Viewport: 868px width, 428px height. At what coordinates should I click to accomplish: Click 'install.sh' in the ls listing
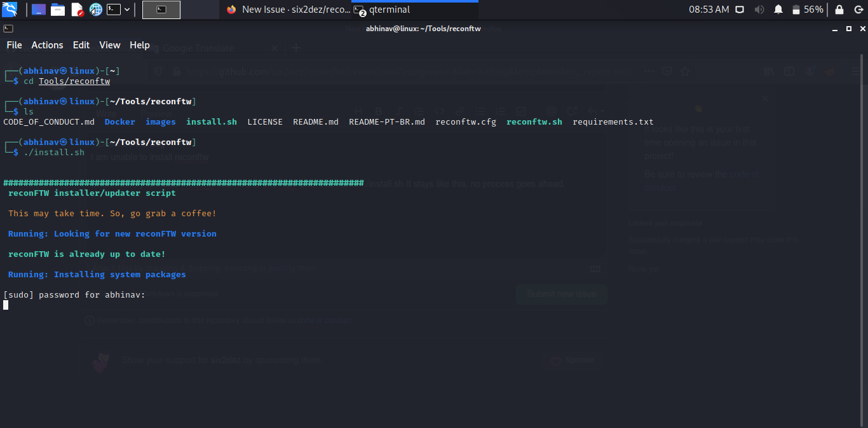[x=212, y=122]
